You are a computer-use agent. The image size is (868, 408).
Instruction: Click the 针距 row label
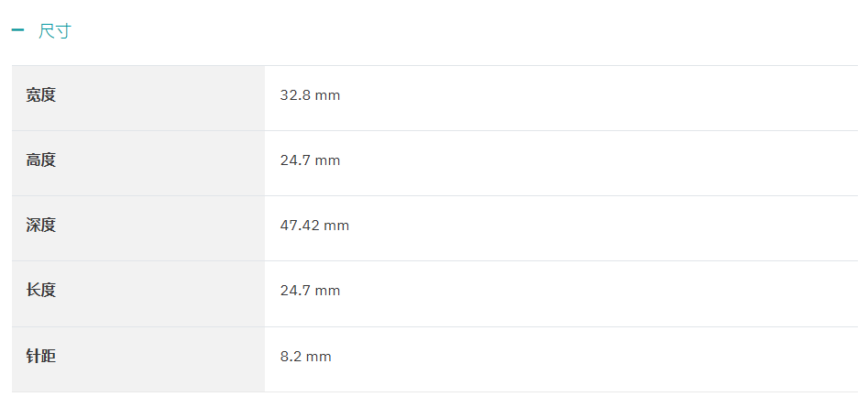[41, 356]
